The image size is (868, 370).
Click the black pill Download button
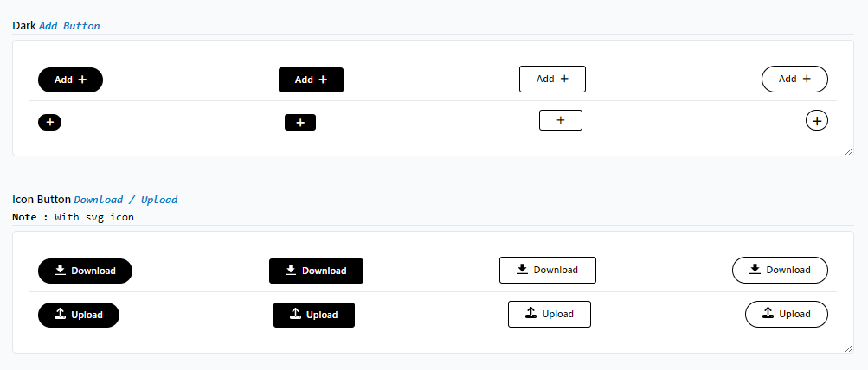(x=85, y=271)
